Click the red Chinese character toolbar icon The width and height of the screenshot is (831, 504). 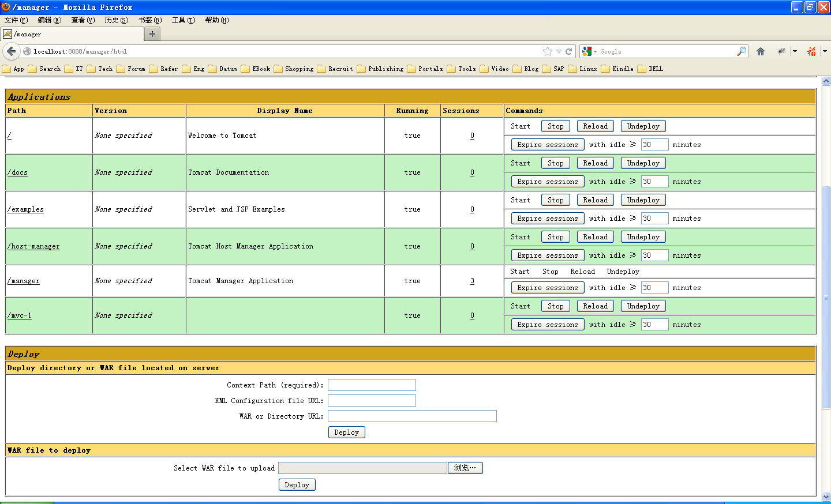pyautogui.click(x=811, y=51)
